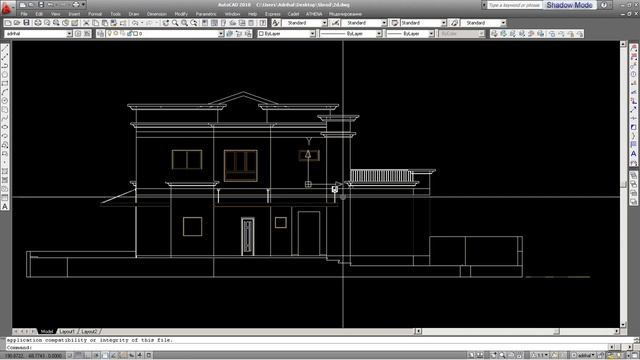The width and height of the screenshot is (640, 360).
Task: Click the Dimension Style icon
Action: tap(336, 23)
